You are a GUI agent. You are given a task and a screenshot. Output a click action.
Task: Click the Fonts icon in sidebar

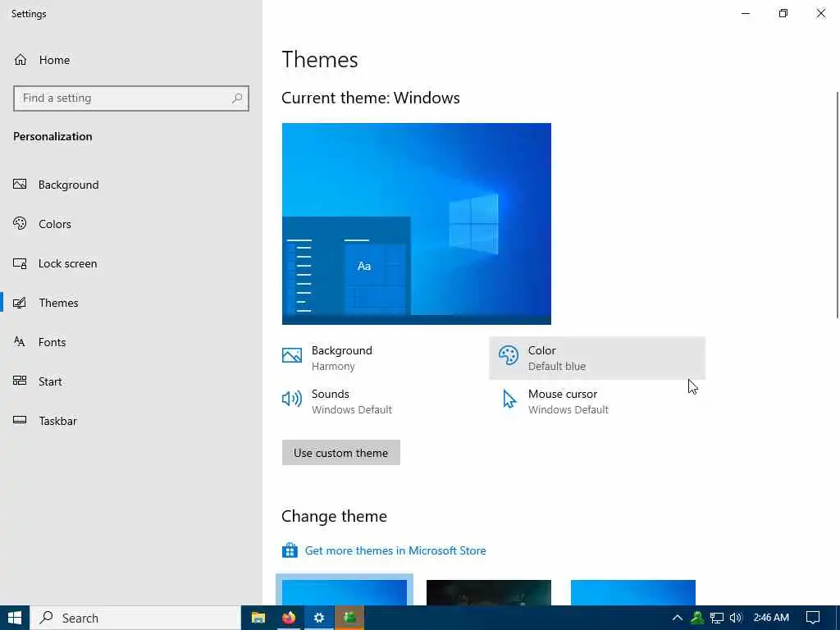tap(20, 342)
